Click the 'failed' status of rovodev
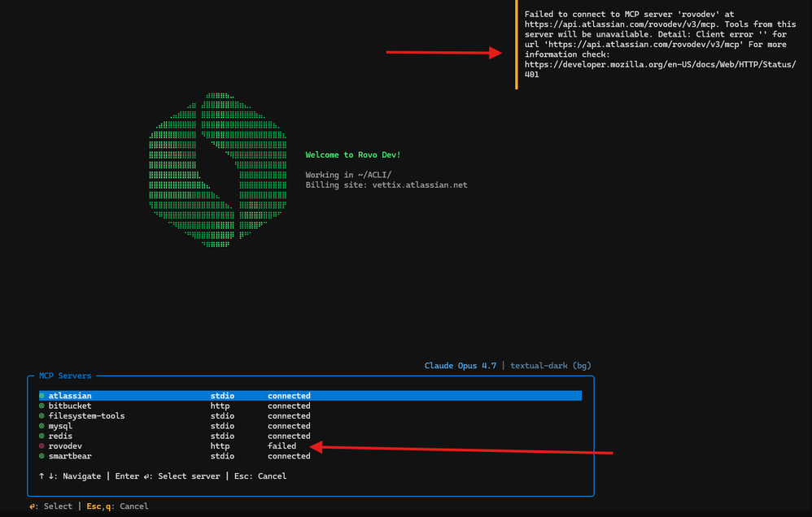This screenshot has height=517, width=812. coord(282,446)
